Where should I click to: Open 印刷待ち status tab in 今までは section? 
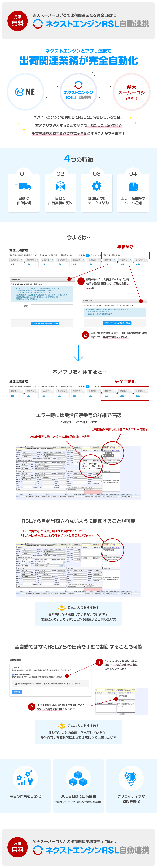(x=108, y=260)
